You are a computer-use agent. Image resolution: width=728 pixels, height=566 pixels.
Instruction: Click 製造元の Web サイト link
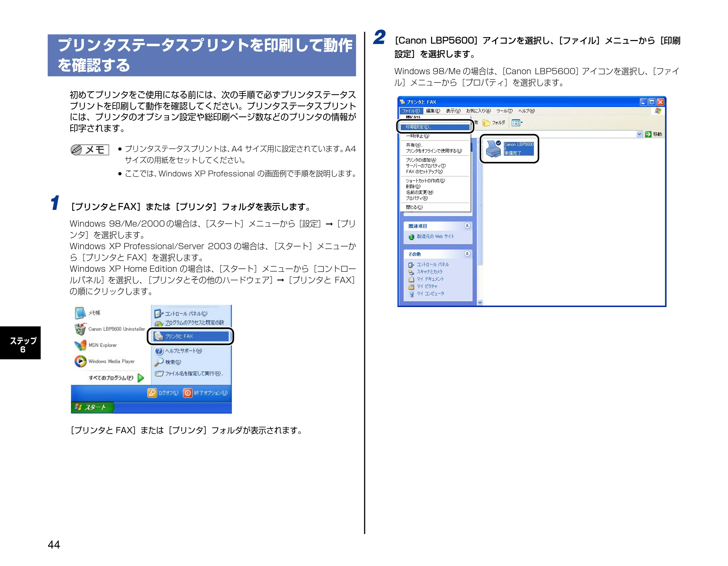[435, 236]
